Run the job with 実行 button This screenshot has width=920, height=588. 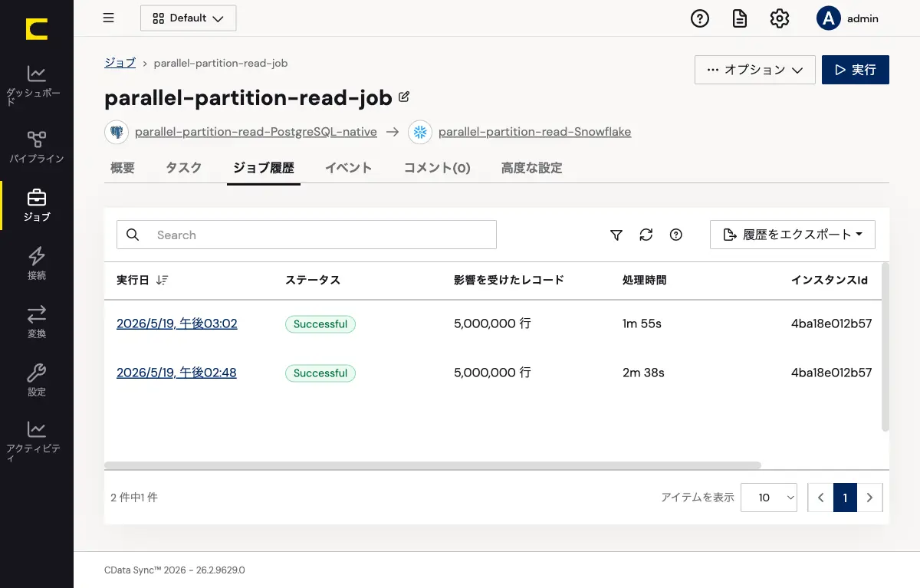point(856,70)
